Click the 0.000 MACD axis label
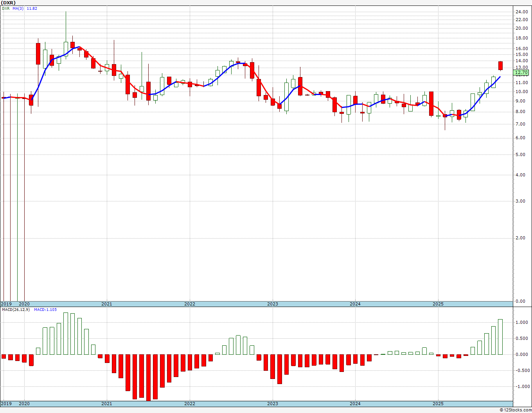 pos(523,354)
